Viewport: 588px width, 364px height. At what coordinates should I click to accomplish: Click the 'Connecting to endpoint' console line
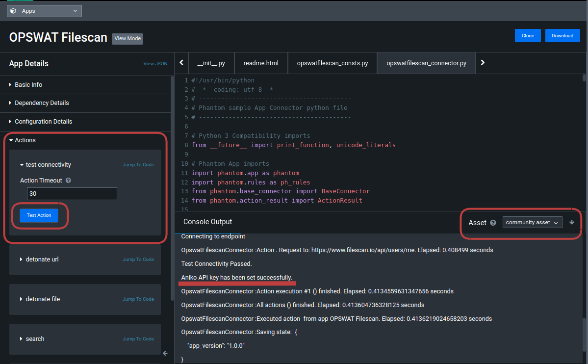point(213,236)
